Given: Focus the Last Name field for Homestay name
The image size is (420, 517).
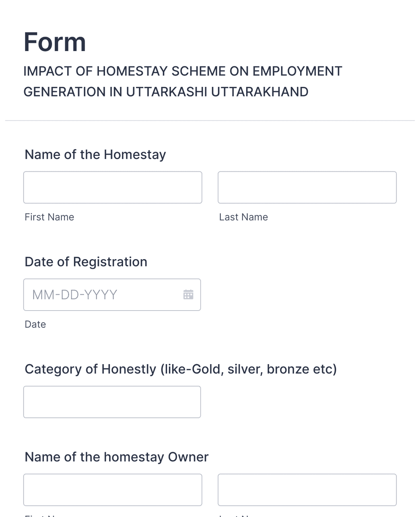Looking at the screenshot, I should [x=307, y=187].
